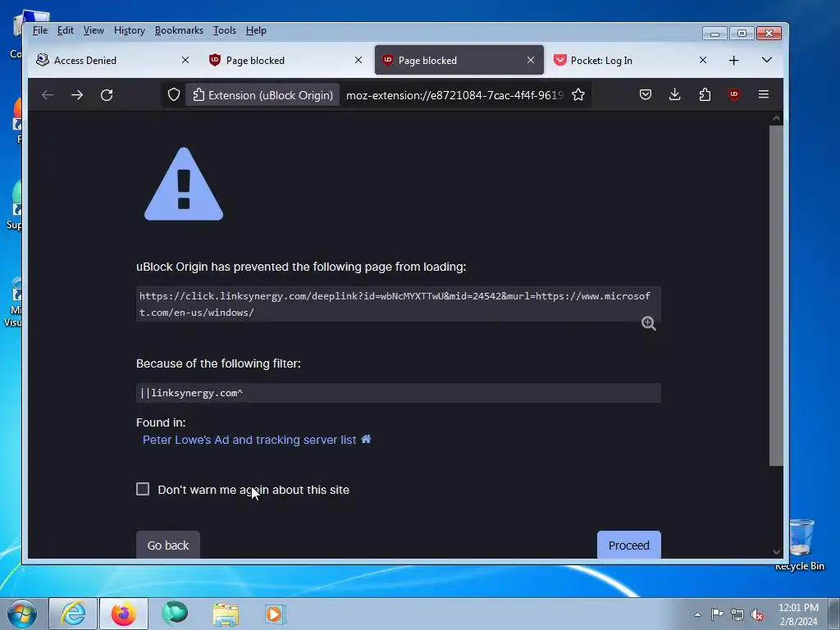Switch to first Page blocked tab

[285, 60]
